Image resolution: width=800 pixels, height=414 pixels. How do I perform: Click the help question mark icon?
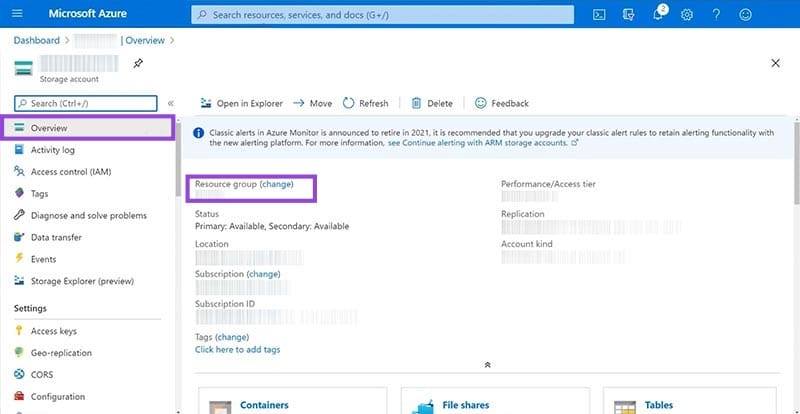click(x=716, y=15)
